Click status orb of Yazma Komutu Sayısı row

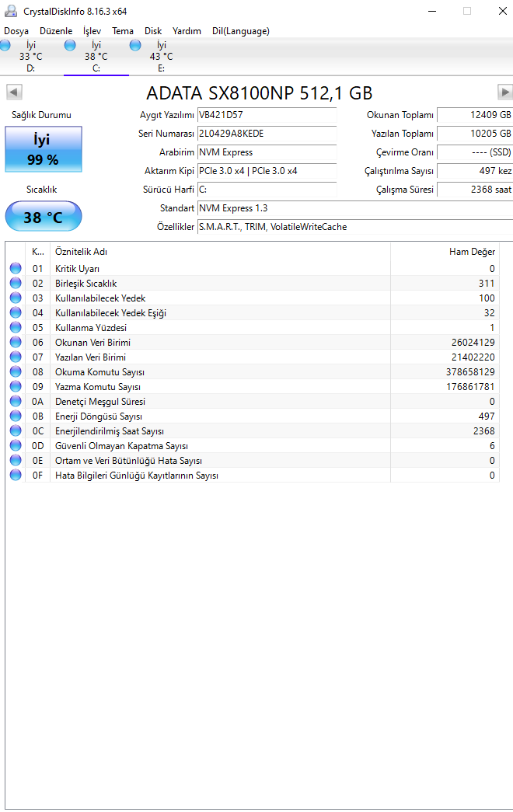[16, 386]
